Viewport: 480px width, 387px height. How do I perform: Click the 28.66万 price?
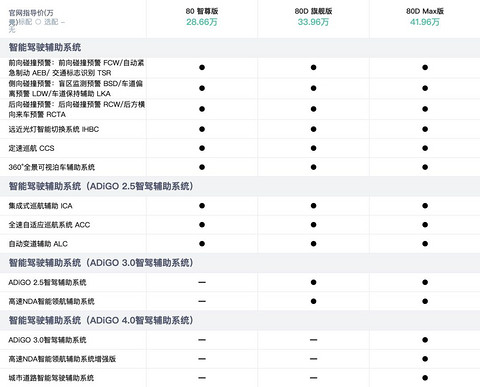pyautogui.click(x=202, y=22)
